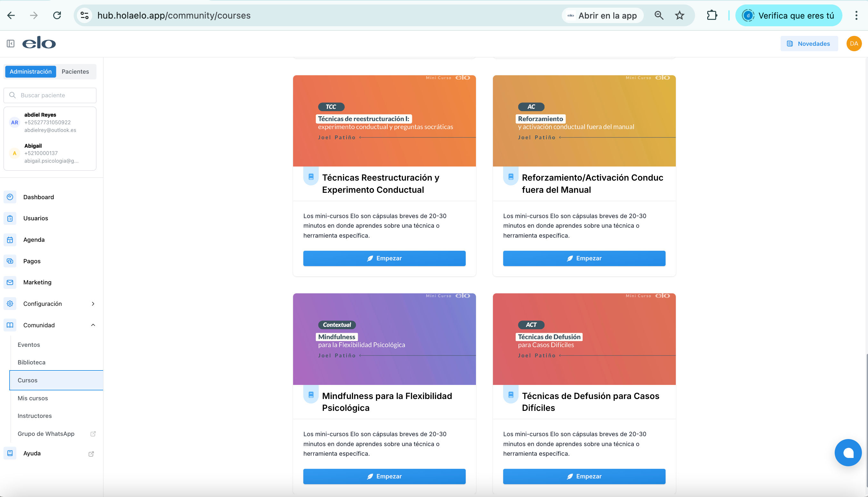Click the Dashboard gauge icon
The width and height of the screenshot is (868, 497).
(x=10, y=197)
